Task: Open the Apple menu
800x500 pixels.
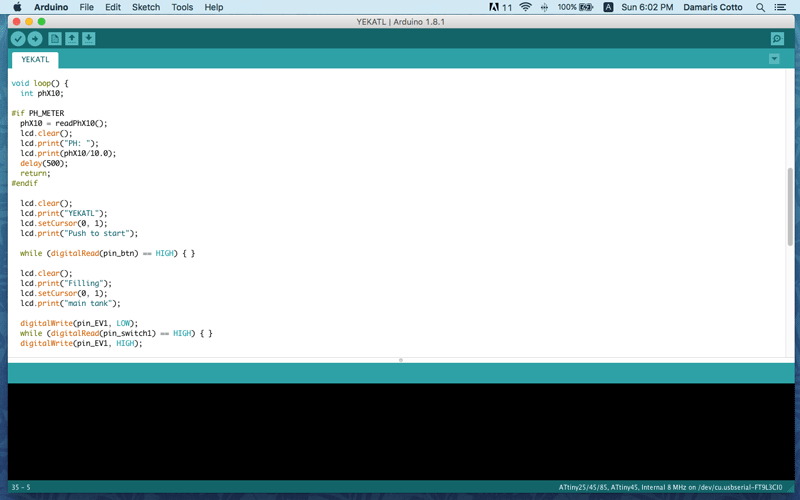Action: (x=17, y=7)
